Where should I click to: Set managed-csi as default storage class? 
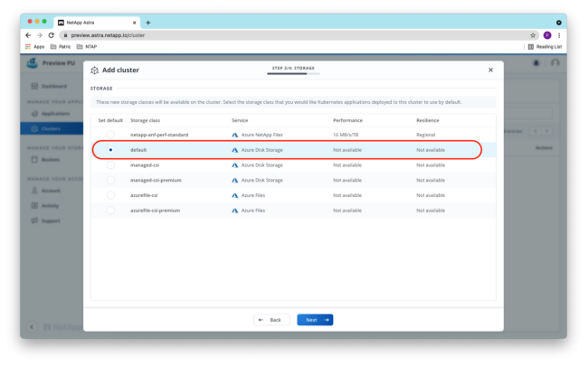tap(110, 164)
